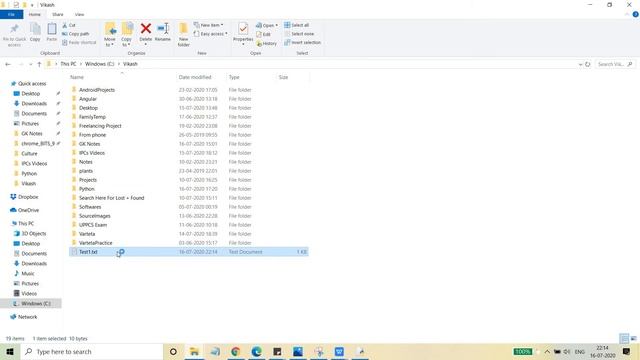Click the Back navigation arrow
Screen dimensions: 640x360
click(x=8, y=64)
